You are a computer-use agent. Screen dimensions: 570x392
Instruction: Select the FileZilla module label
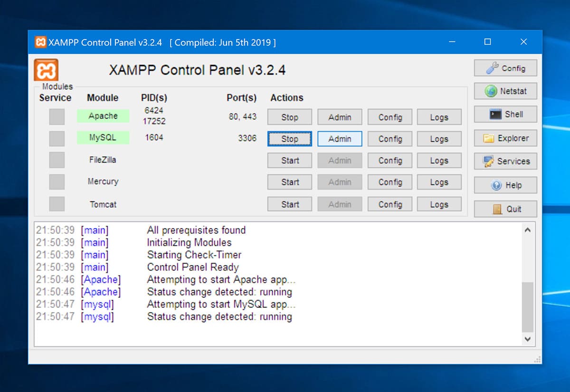[103, 160]
